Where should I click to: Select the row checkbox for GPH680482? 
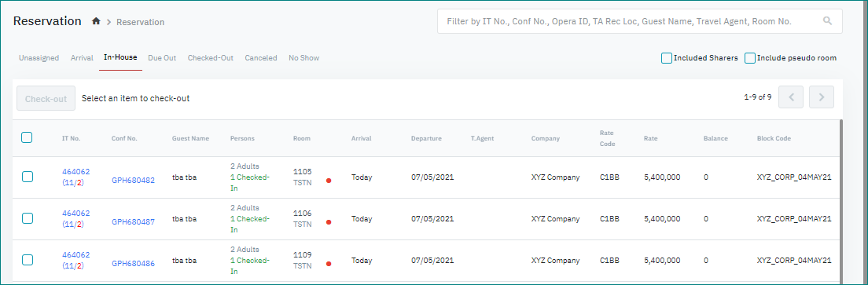pyautogui.click(x=27, y=177)
